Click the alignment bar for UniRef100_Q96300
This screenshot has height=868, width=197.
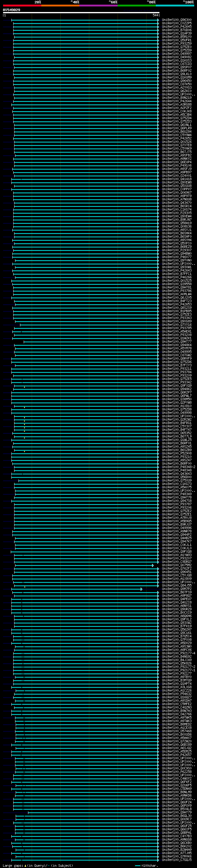85,20
